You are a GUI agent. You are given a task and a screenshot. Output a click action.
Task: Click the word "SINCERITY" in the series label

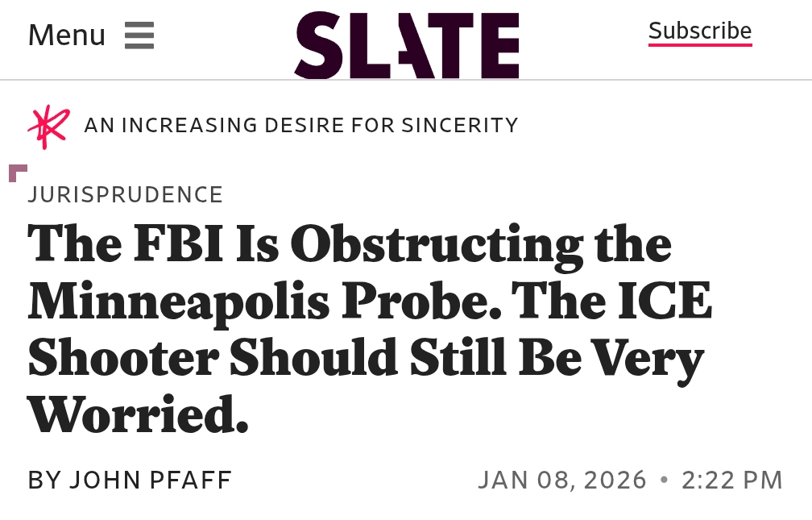click(x=460, y=126)
